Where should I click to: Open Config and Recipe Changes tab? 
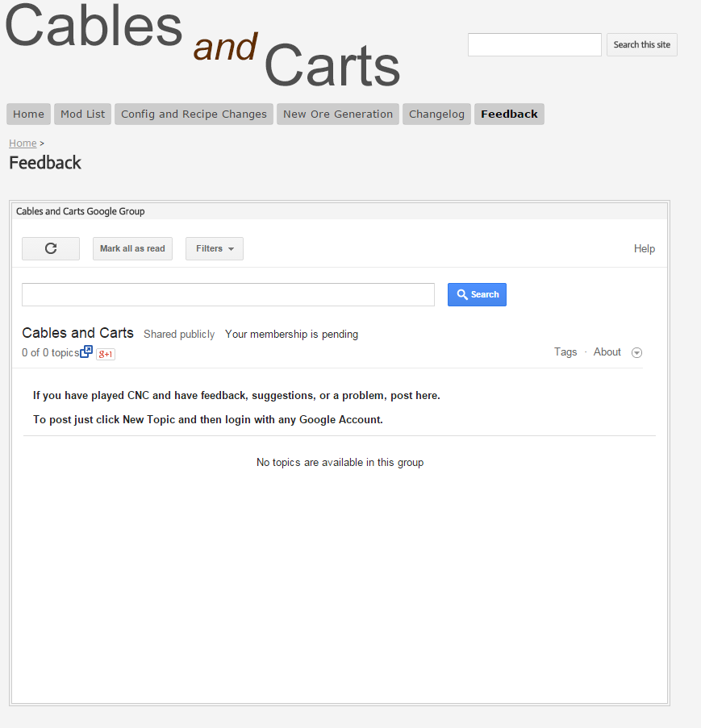coord(194,114)
